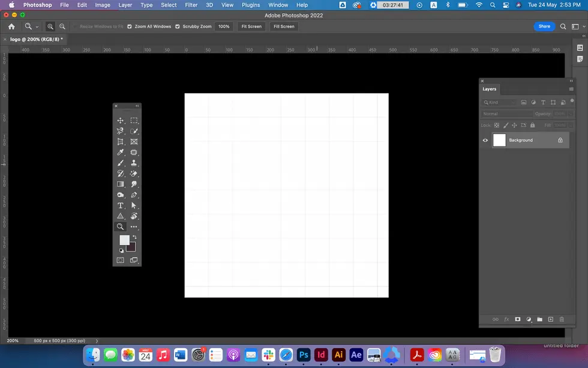Switch to the logo @ 200% document tab
The height and width of the screenshot is (368, 588).
pyautogui.click(x=36, y=39)
